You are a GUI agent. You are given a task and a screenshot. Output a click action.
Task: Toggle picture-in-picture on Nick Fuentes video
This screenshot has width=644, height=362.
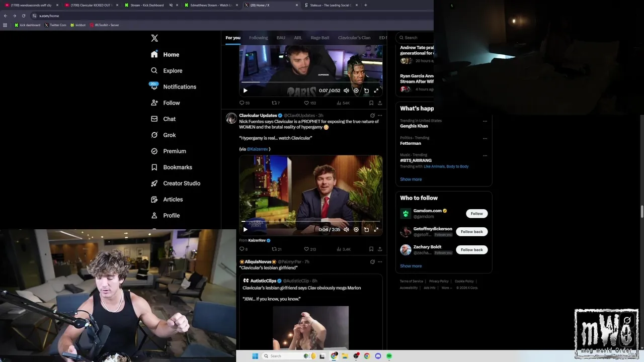pos(366,229)
